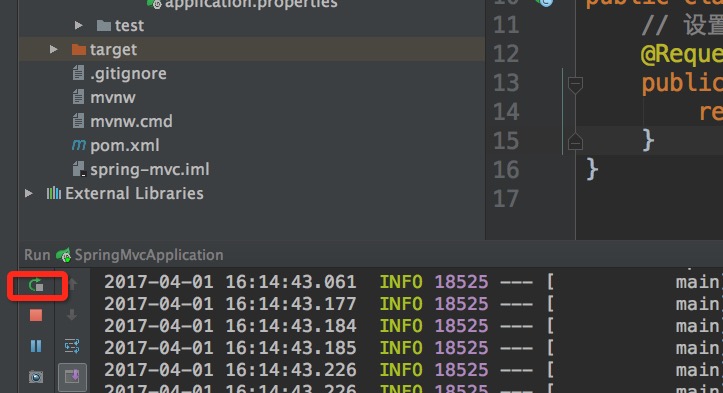Select the target folder
The width and height of the screenshot is (723, 393).
point(113,49)
